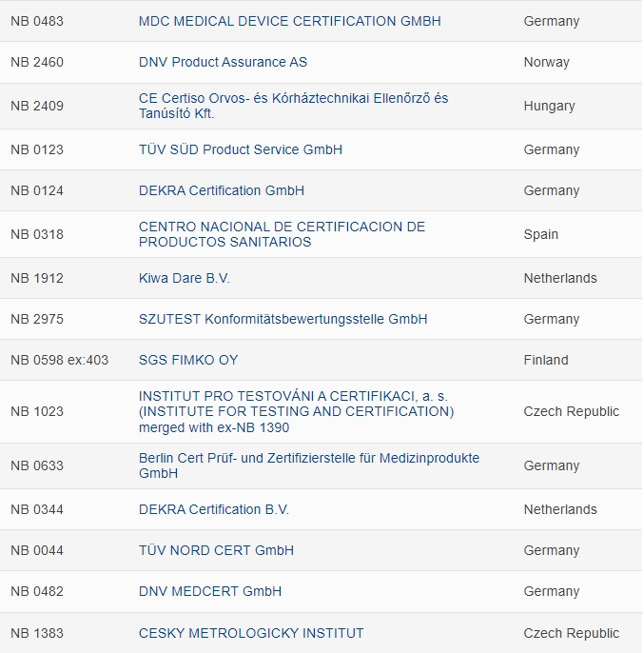The image size is (644, 653).
Task: Click the Finland country cell
Action: [546, 360]
